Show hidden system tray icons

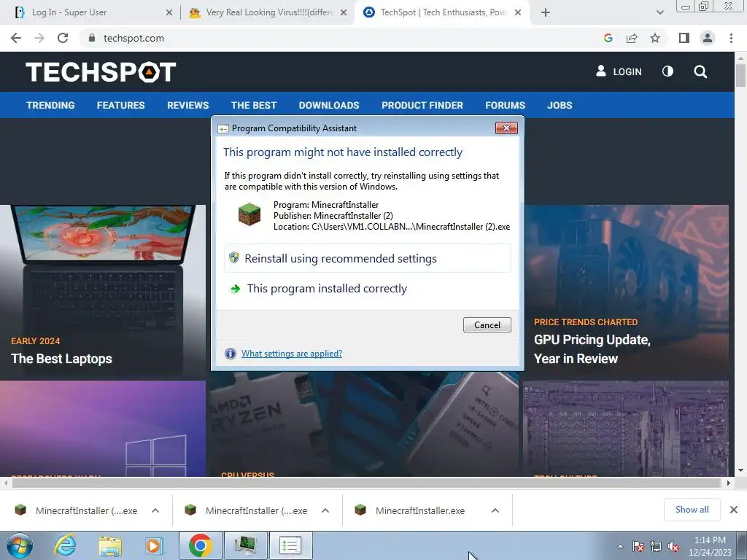click(620, 547)
